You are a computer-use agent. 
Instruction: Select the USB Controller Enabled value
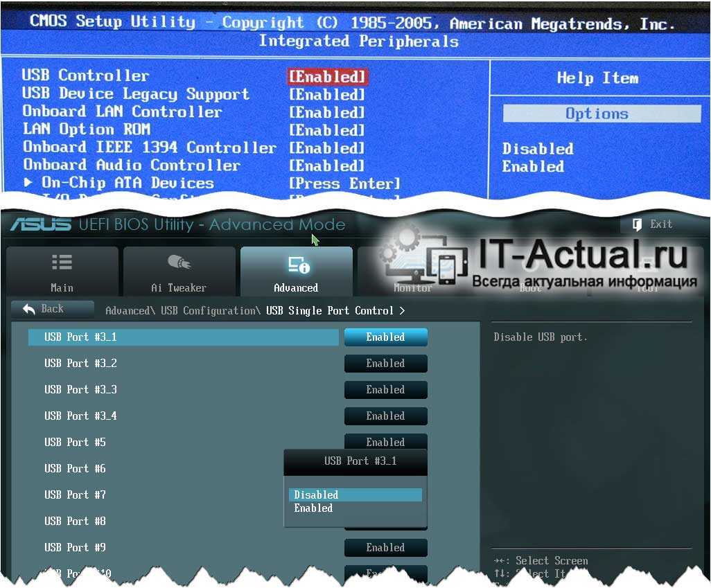pos(327,77)
